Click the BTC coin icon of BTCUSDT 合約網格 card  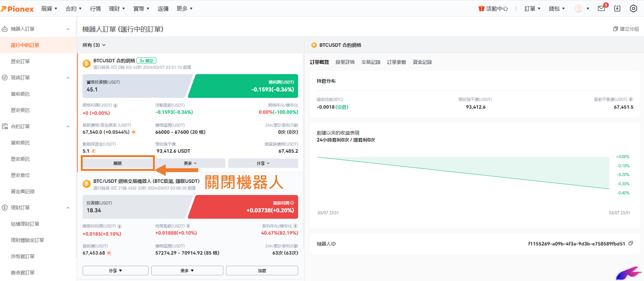pos(87,64)
